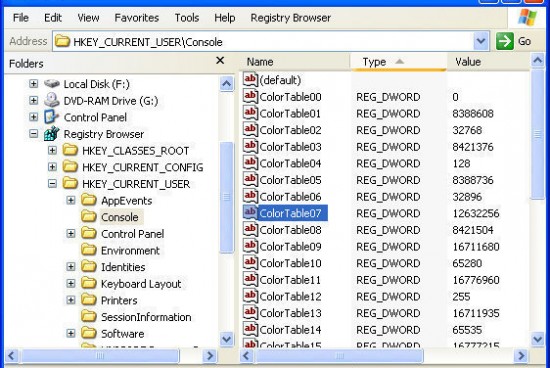This screenshot has height=368, width=550.
Task: Open the View menu
Action: coord(88,18)
